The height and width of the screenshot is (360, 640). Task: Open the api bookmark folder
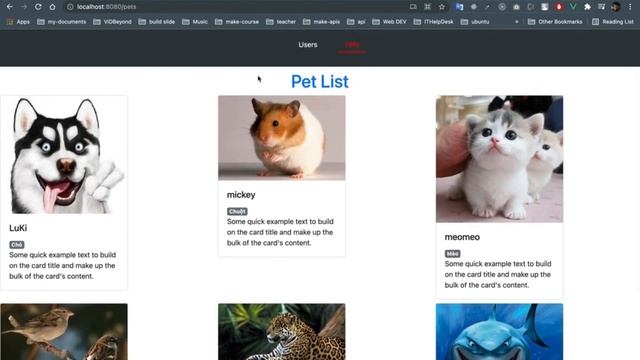(356, 22)
